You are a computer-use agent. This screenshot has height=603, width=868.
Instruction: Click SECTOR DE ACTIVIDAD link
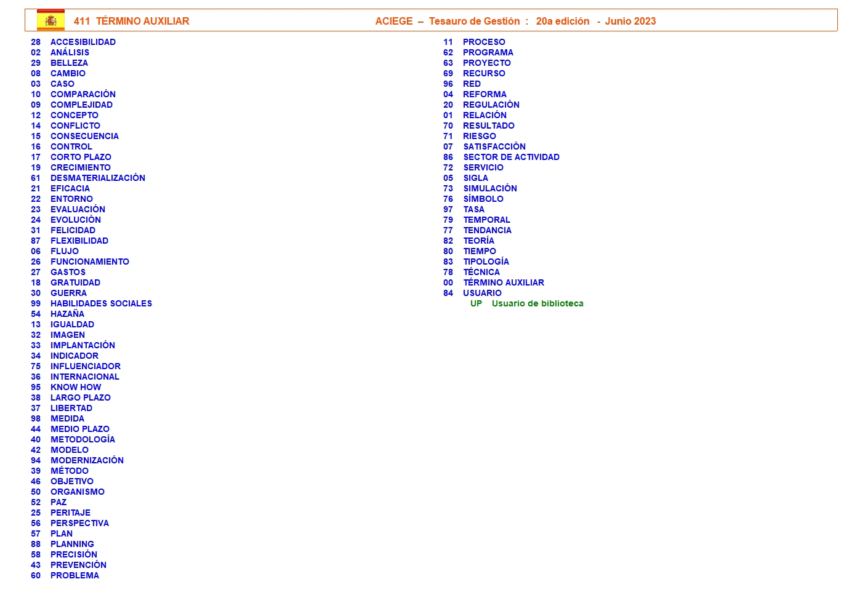[511, 157]
